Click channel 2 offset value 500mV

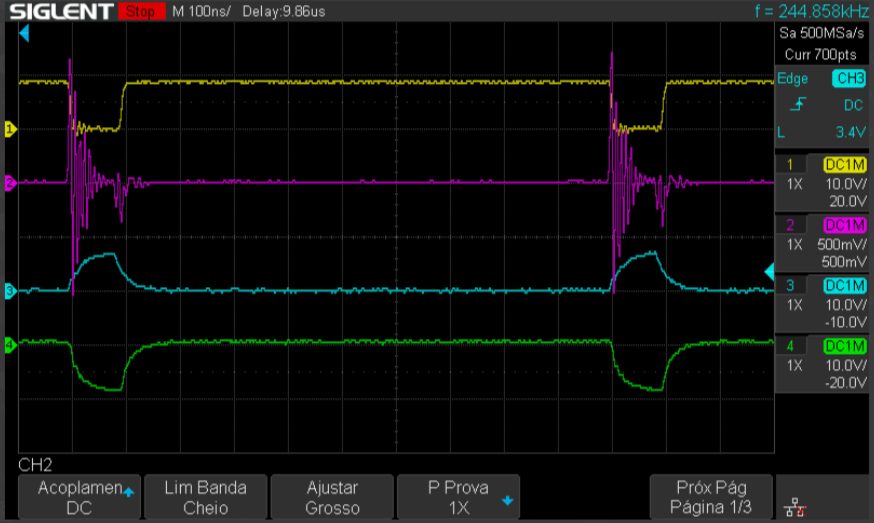(x=844, y=262)
